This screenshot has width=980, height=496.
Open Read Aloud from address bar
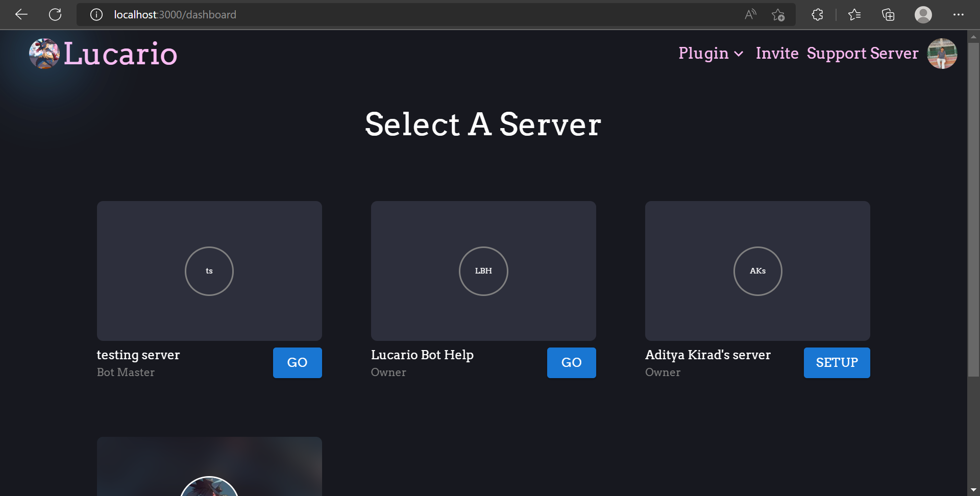click(750, 15)
